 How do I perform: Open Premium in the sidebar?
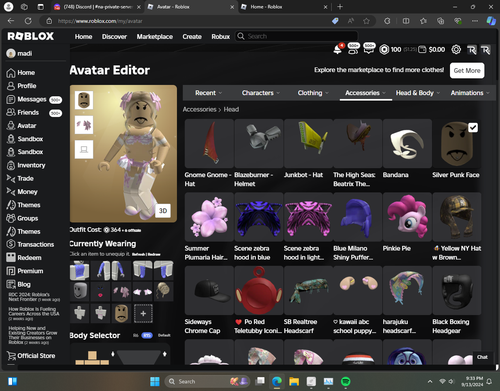coord(25,271)
